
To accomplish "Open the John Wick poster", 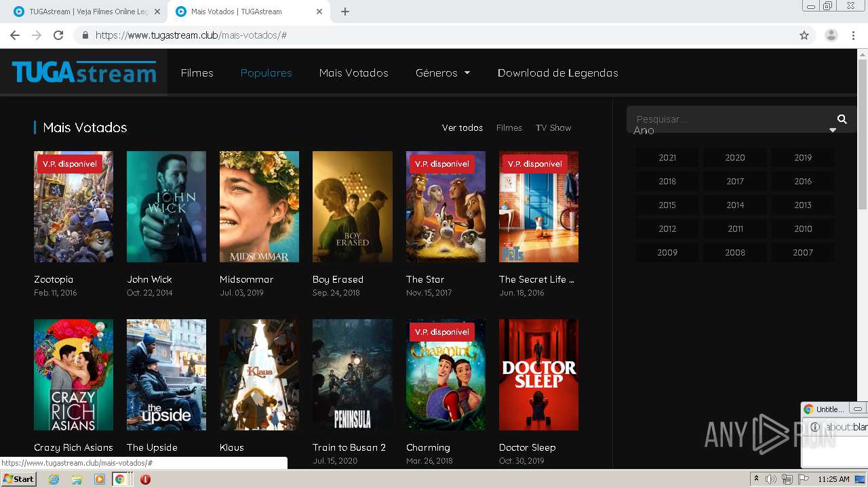I will pyautogui.click(x=166, y=207).
